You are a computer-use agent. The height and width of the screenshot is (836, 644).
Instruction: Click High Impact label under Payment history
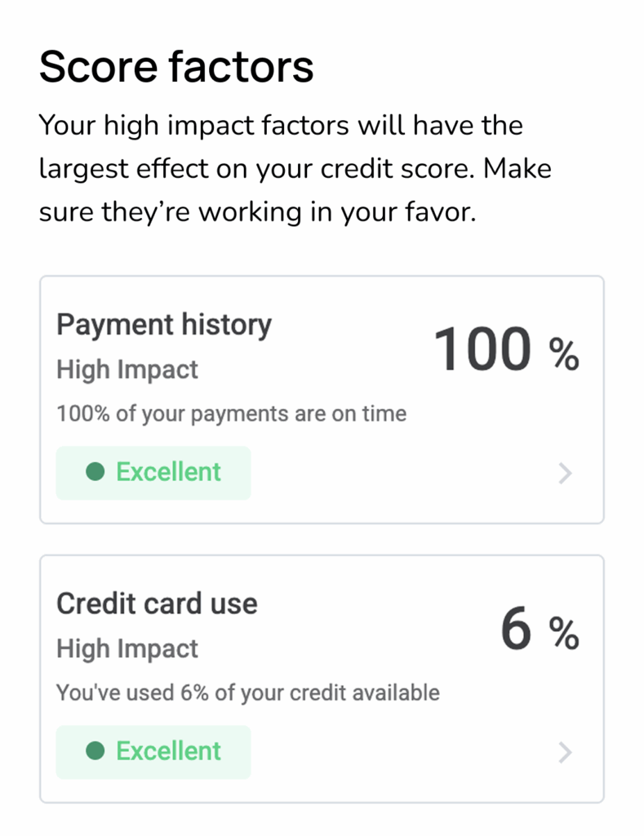point(127,370)
